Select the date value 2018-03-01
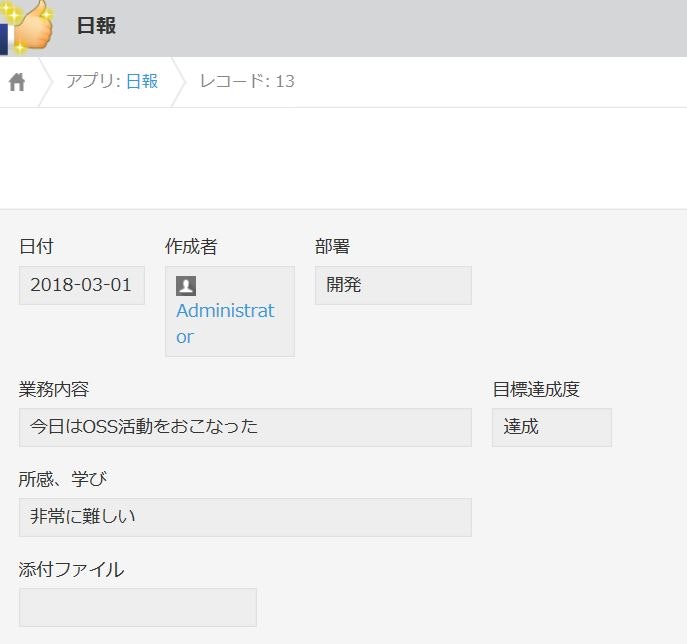This screenshot has height=644, width=687. (81, 285)
